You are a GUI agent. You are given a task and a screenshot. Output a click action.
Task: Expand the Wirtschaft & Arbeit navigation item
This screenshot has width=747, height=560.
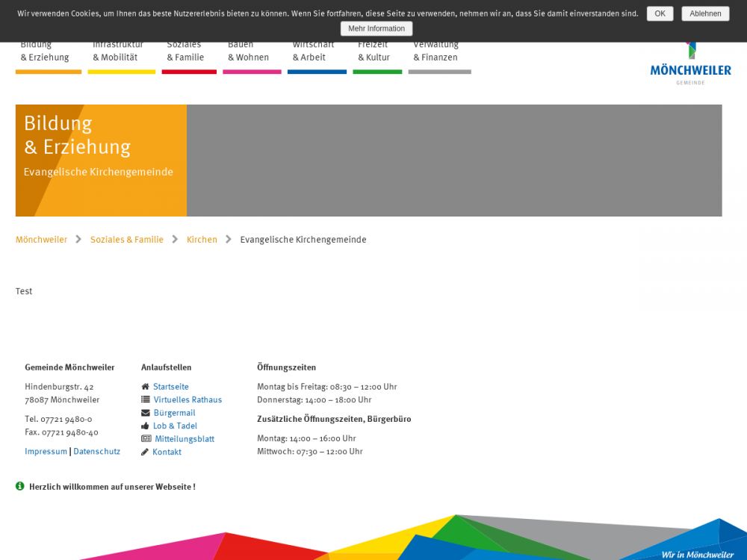tap(313, 53)
